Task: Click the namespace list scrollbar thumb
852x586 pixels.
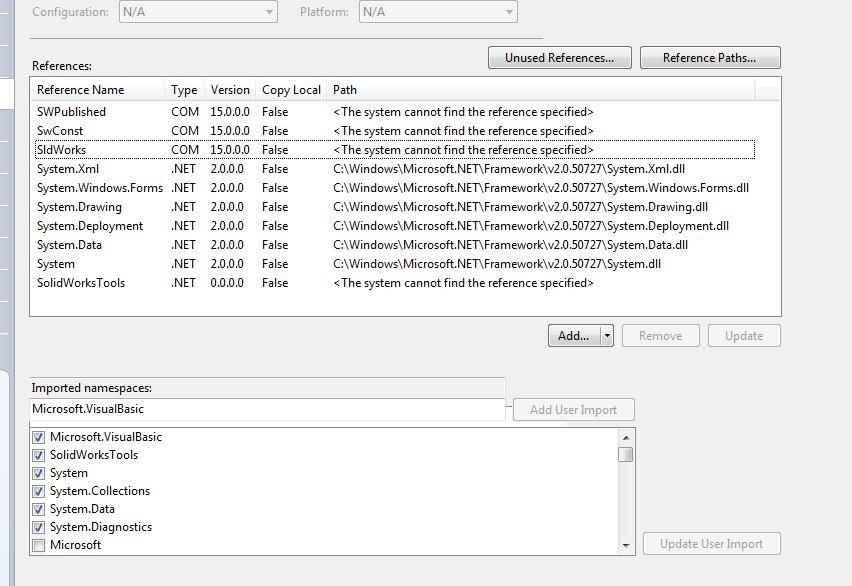Action: click(x=626, y=454)
